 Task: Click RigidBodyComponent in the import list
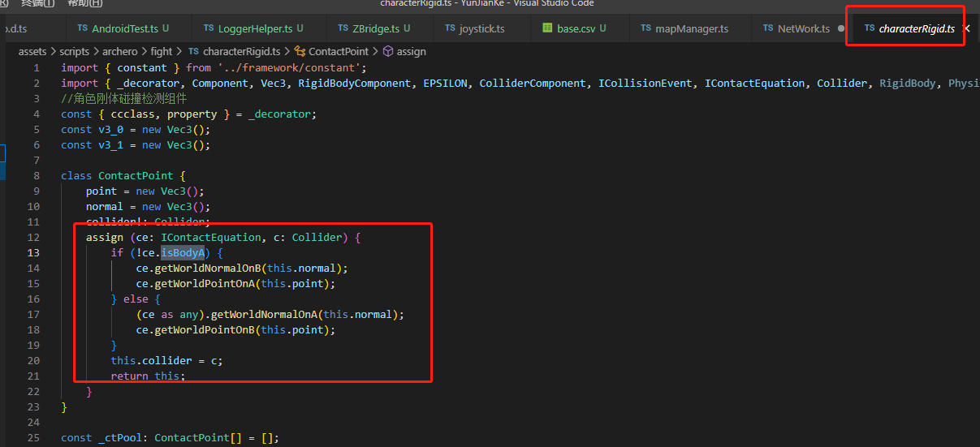[355, 83]
